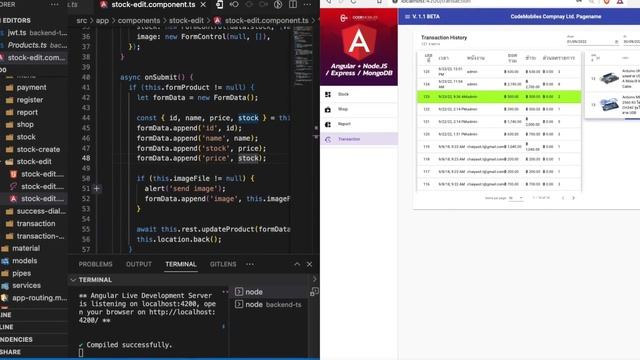Open jwt.ts in open editors

pos(34,33)
